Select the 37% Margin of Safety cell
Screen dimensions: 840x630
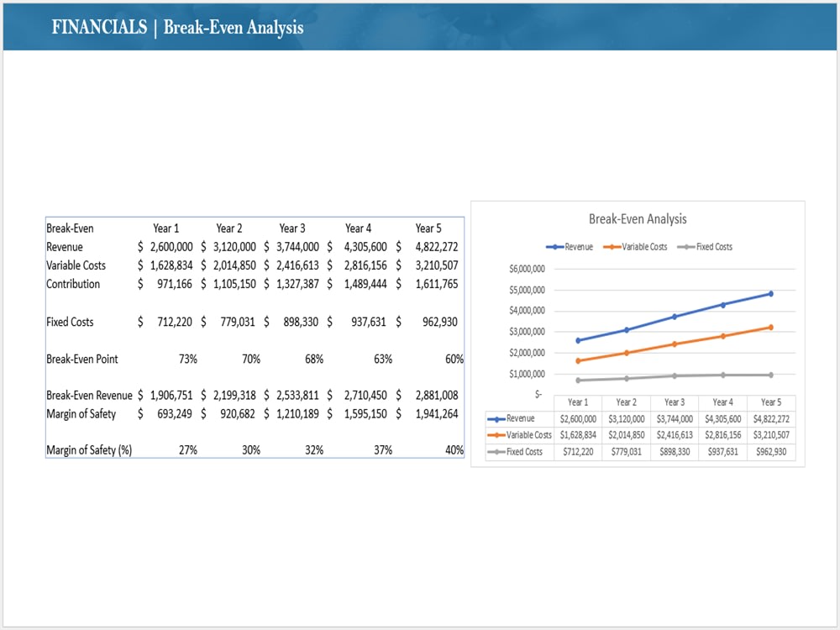383,450
